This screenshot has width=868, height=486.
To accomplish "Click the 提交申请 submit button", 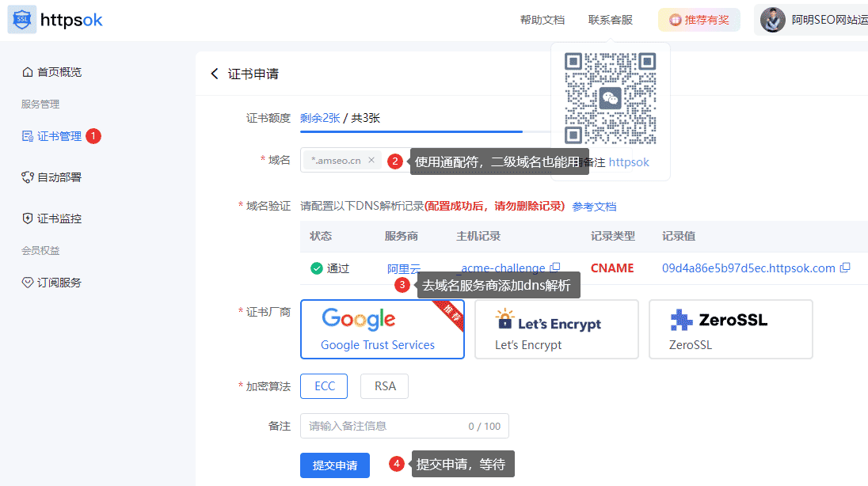I will (x=335, y=465).
